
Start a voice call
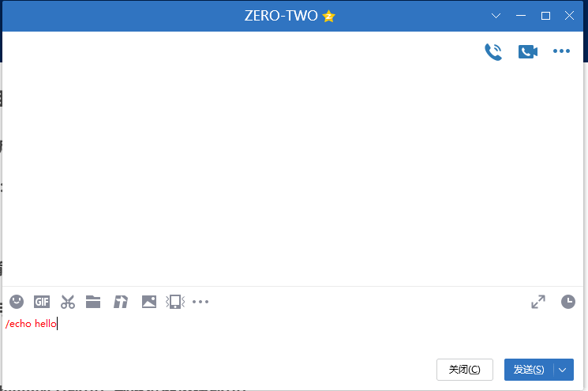tap(493, 52)
